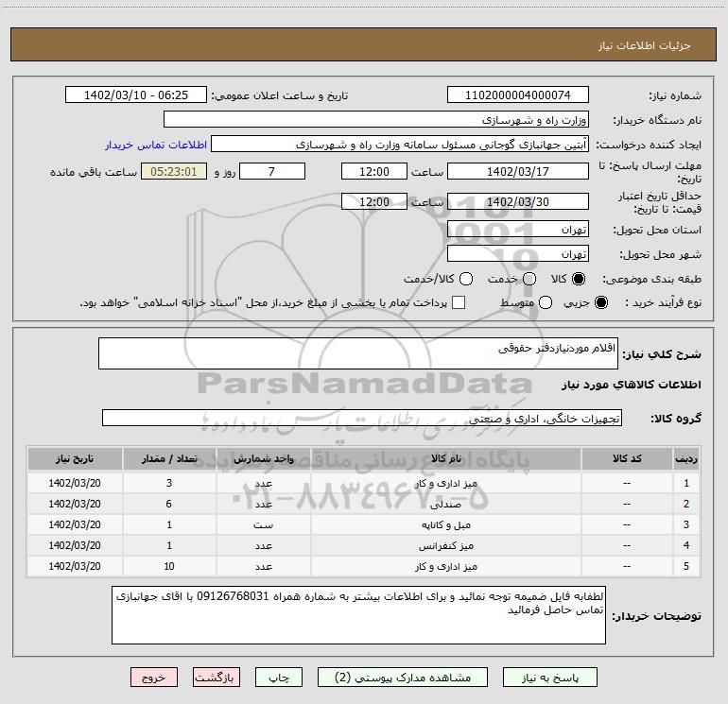Select the کالا radio button
728x704 pixels.
[579, 279]
